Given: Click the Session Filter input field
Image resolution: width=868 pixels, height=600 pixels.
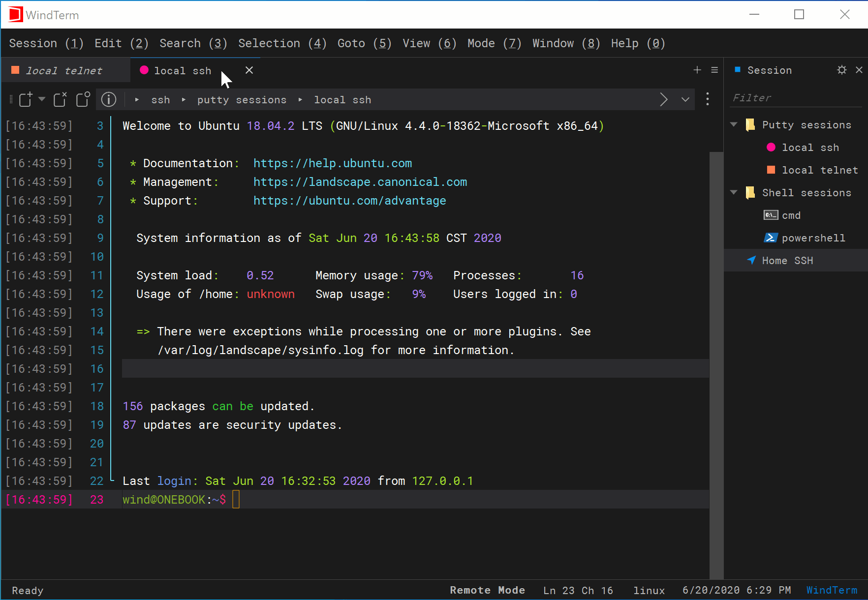Looking at the screenshot, I should 796,97.
